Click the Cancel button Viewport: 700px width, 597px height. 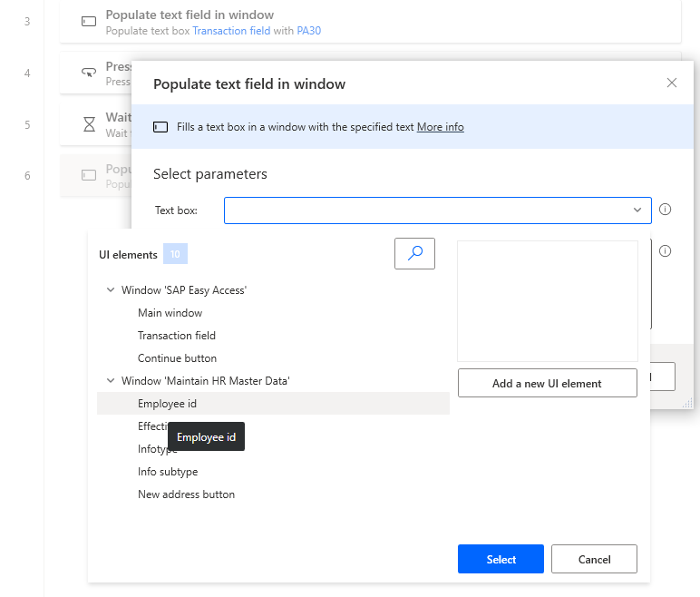click(594, 559)
